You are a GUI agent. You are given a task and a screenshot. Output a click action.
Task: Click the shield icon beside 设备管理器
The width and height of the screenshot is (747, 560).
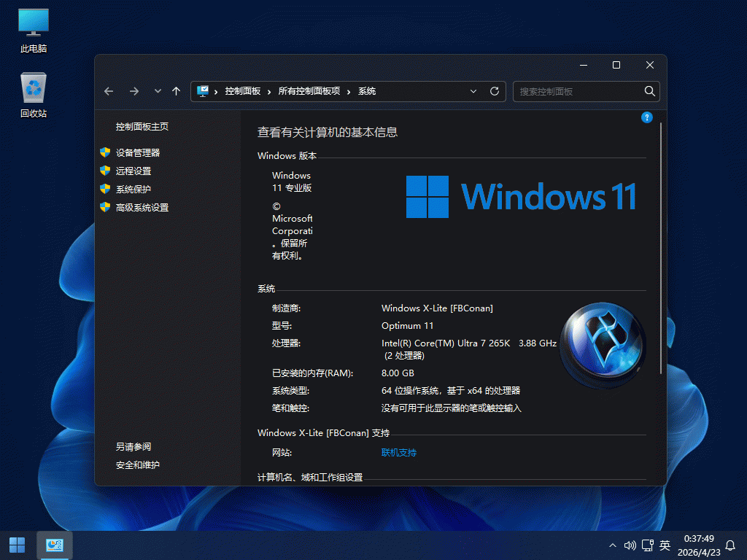[105, 152]
